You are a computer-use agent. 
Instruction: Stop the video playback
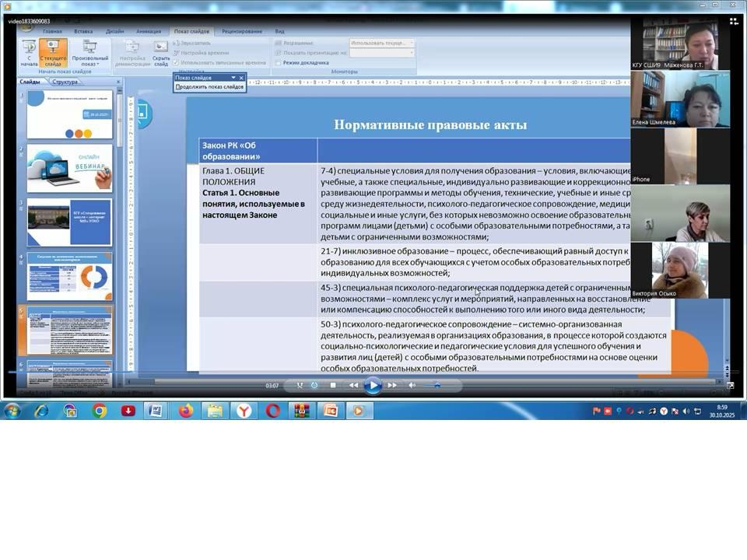coord(333,385)
